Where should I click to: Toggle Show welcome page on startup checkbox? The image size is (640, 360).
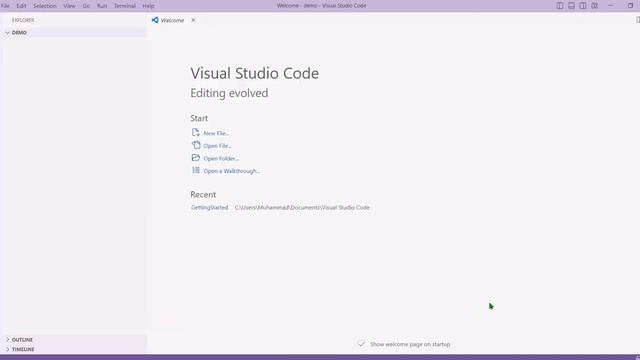click(x=361, y=344)
